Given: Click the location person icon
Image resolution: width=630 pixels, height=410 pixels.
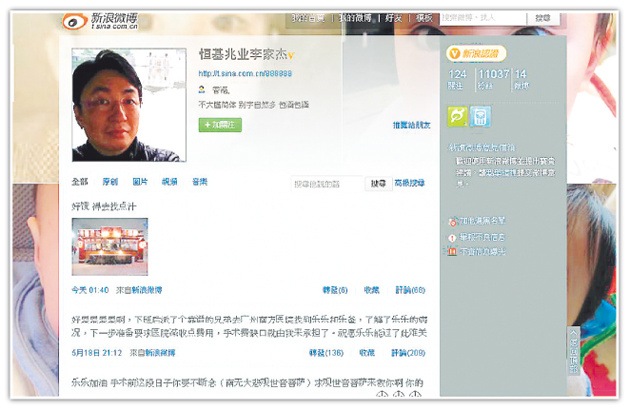Looking at the screenshot, I should point(202,90).
